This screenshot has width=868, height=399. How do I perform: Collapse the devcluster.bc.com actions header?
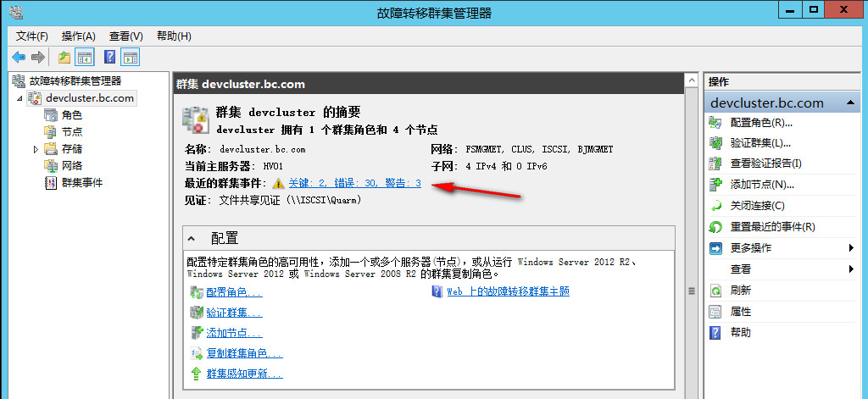click(x=849, y=103)
